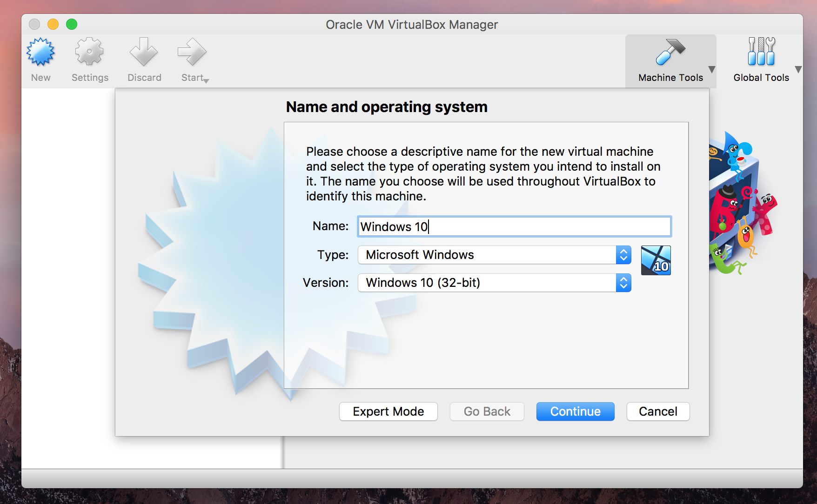Click the green maximize window button
Viewport: 817px width, 504px height.
tap(72, 24)
